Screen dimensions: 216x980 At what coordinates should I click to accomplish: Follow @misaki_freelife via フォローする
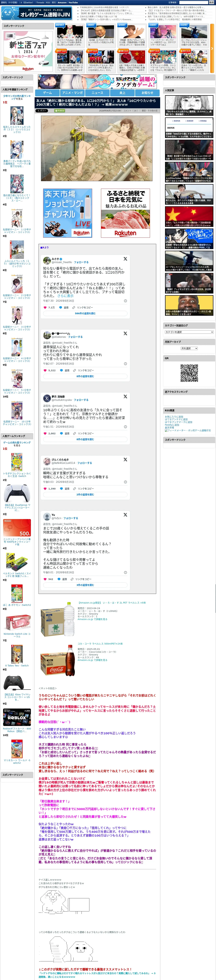tap(81, 262)
